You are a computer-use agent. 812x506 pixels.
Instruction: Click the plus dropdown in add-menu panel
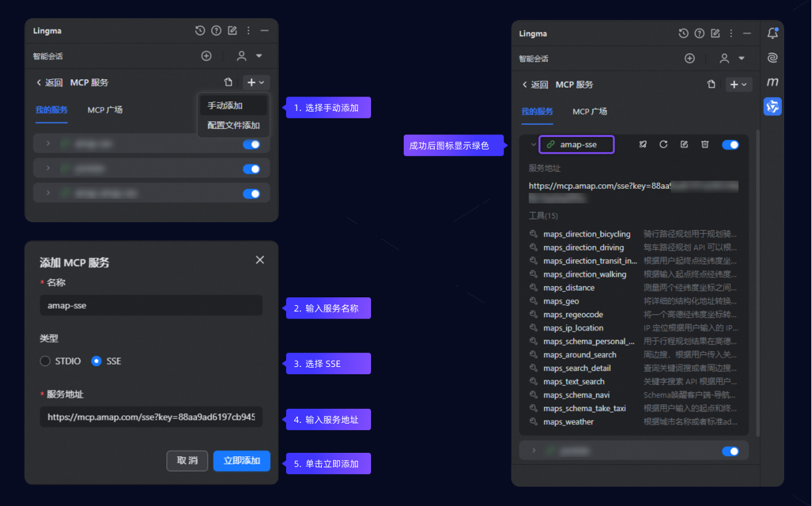(x=255, y=82)
